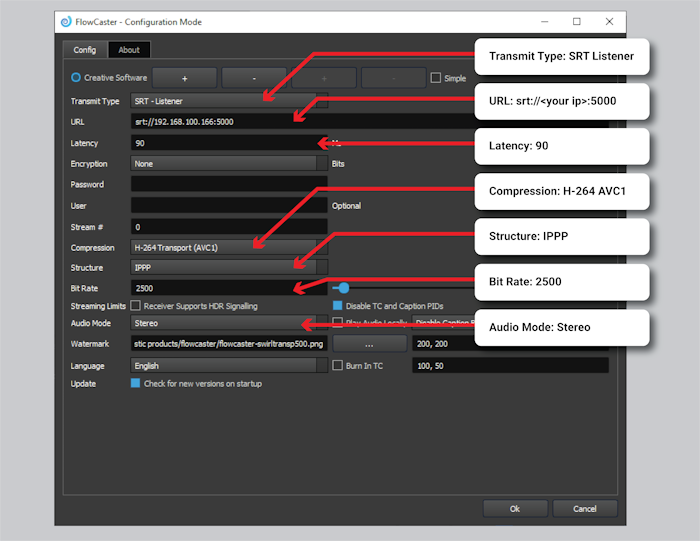The width and height of the screenshot is (700, 541).
Task: Click the Bit Rate field showing 2500
Action: click(229, 288)
